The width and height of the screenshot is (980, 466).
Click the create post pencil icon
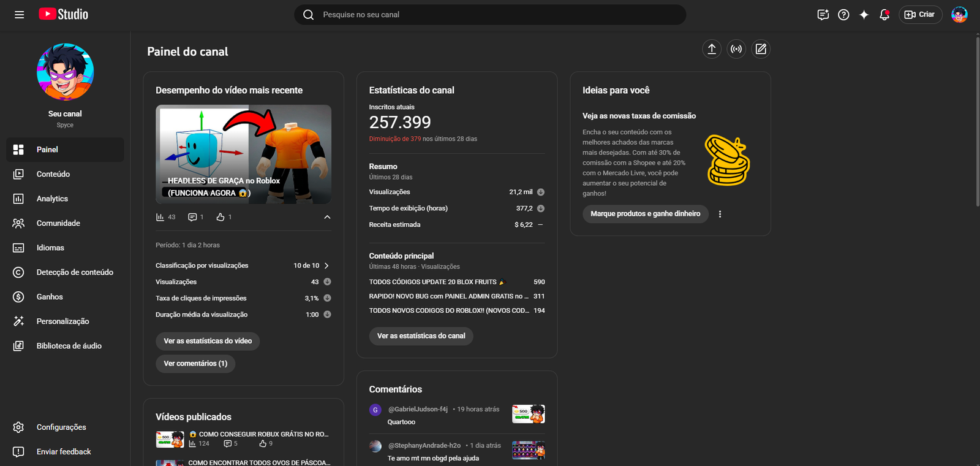761,49
